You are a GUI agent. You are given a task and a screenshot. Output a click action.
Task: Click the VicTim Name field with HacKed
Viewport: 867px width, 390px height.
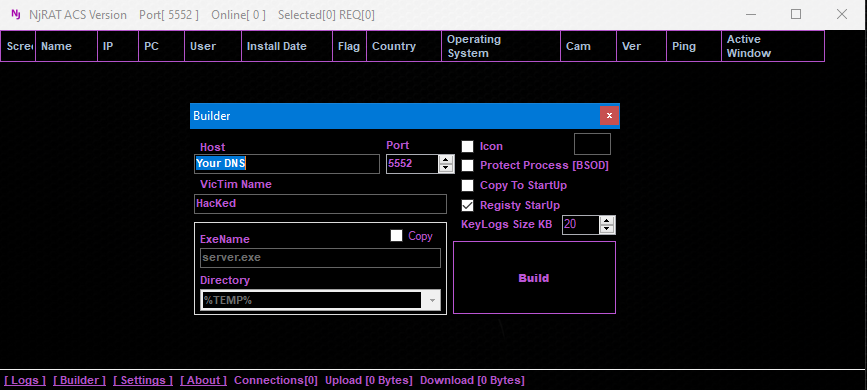coord(320,204)
